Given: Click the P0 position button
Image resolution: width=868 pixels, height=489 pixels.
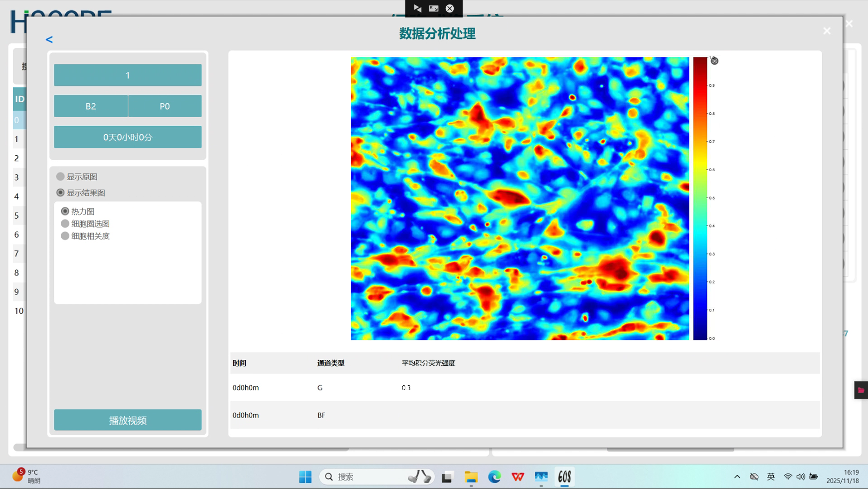Looking at the screenshot, I should tap(165, 106).
